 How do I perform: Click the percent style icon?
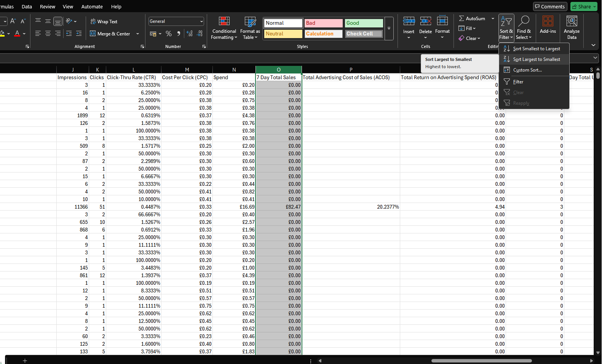[x=169, y=34]
